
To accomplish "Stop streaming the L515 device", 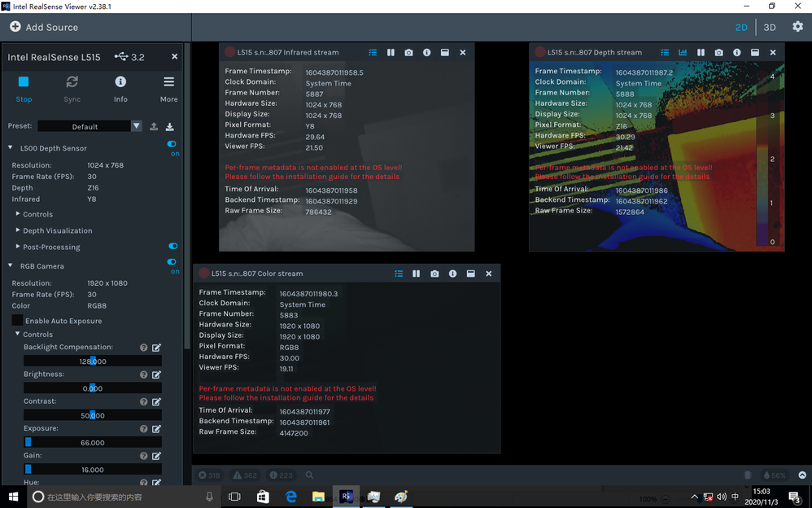I will [24, 89].
